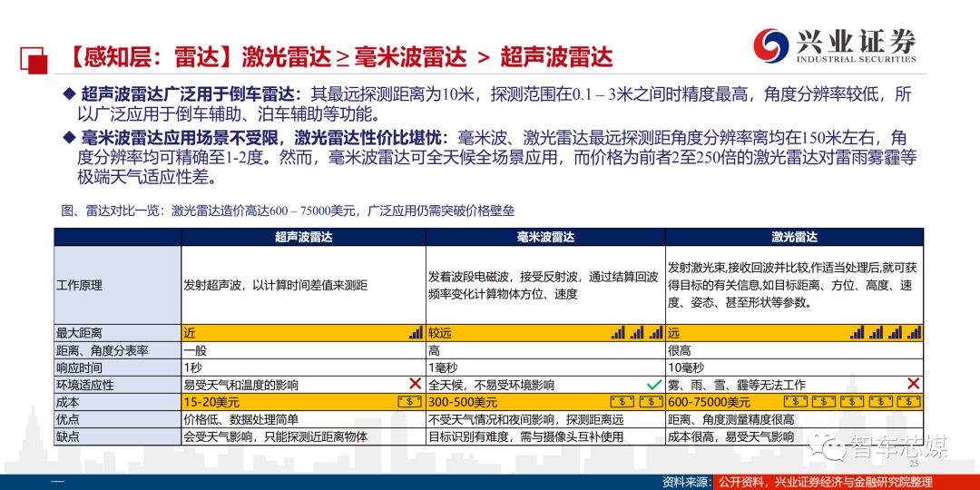Click the cell reading 1毫秒

tap(545, 367)
